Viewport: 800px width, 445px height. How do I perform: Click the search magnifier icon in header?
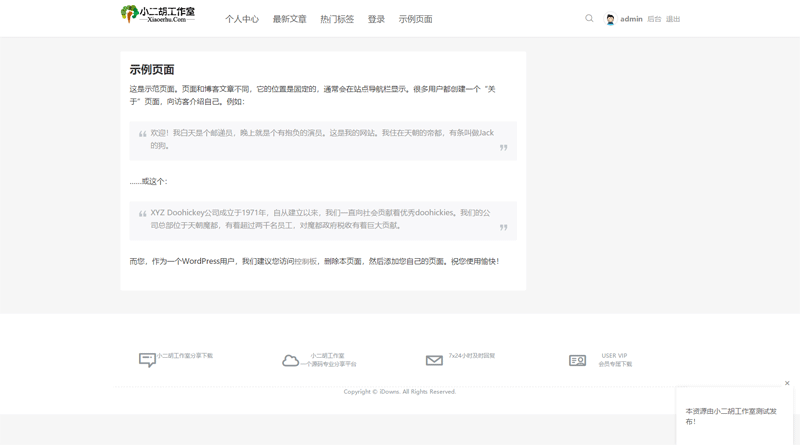[x=589, y=18]
